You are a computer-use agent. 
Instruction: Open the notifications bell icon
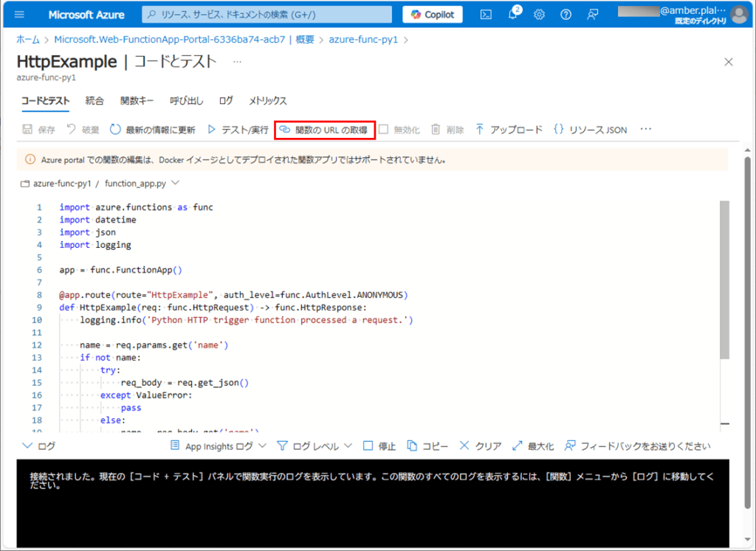513,15
